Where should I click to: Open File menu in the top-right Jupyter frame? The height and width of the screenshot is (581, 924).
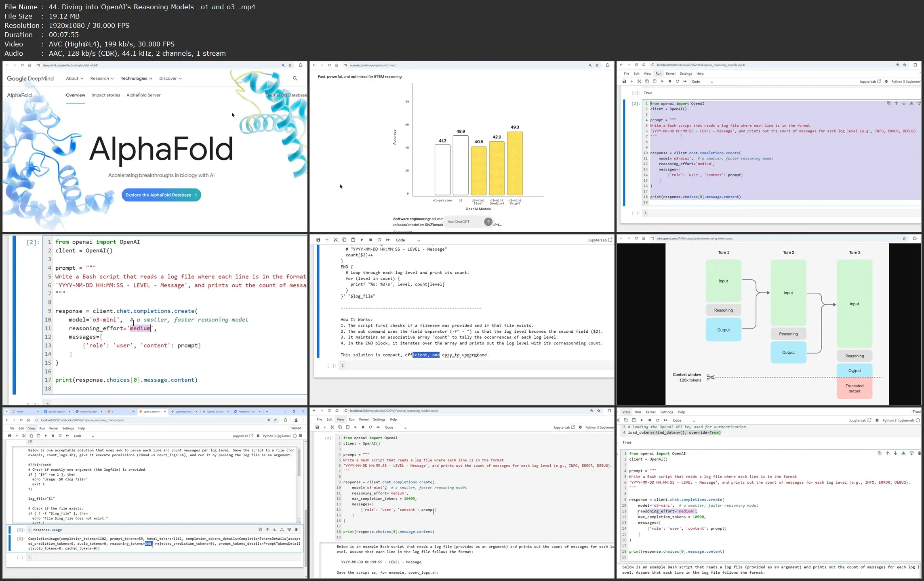[x=626, y=73]
